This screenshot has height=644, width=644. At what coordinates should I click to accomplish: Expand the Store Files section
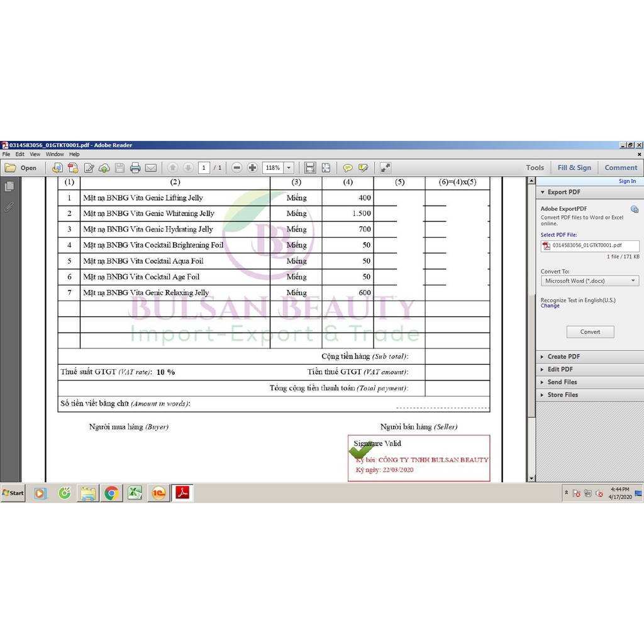pos(590,395)
